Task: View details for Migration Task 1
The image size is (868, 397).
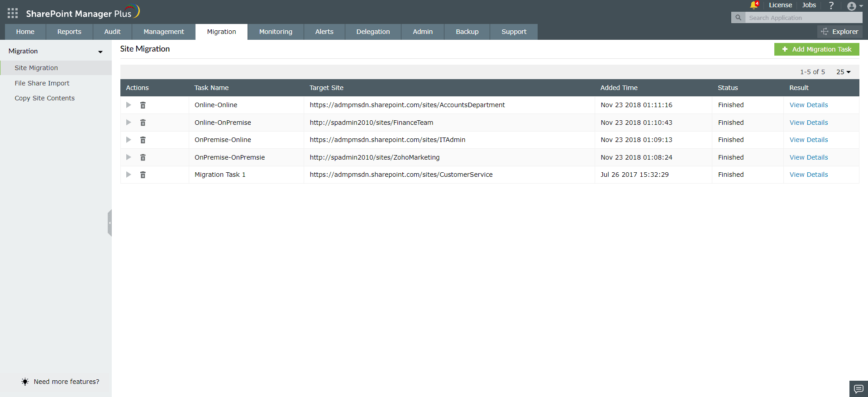Action: [x=809, y=175]
